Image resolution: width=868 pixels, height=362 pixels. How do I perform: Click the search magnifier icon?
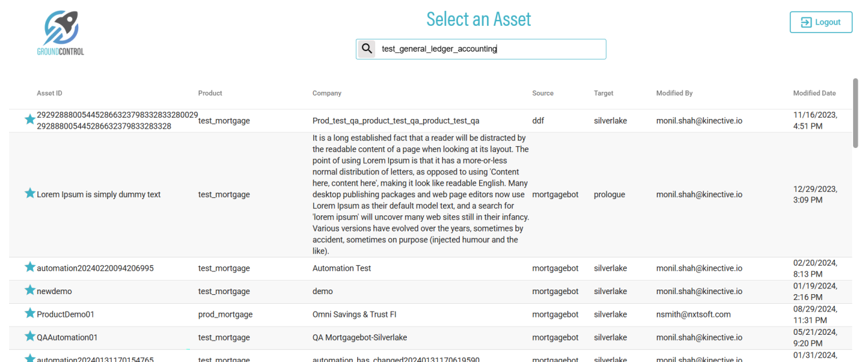coord(367,48)
